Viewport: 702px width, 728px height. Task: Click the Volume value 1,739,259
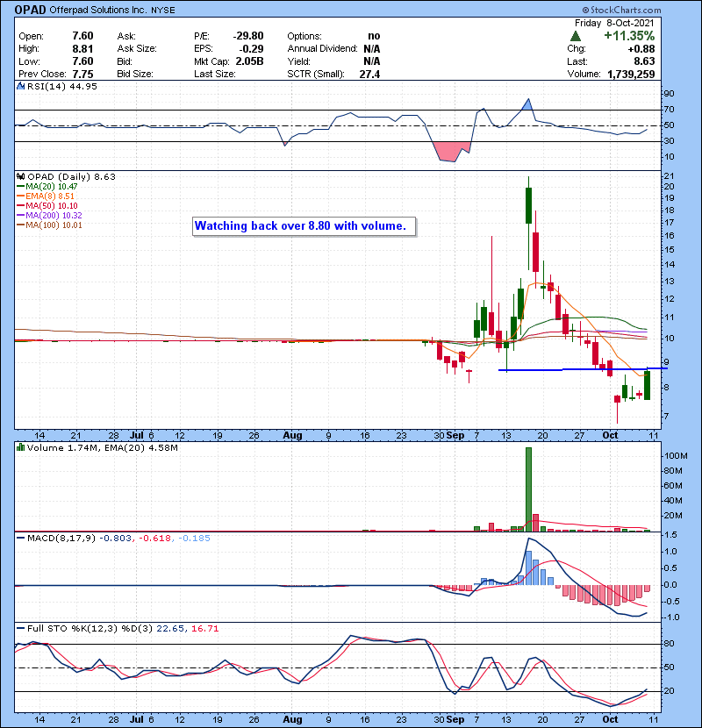pos(631,74)
